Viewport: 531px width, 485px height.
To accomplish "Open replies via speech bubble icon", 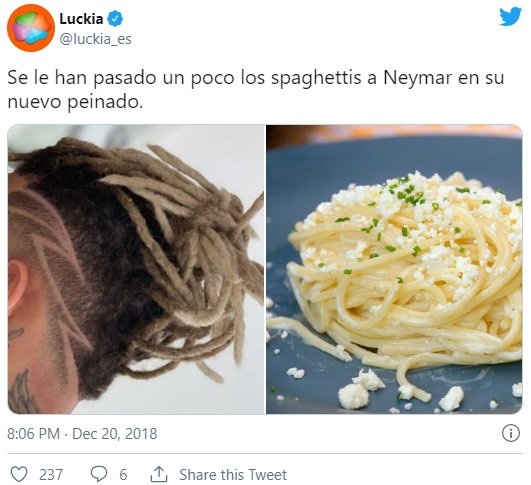I will (x=99, y=474).
